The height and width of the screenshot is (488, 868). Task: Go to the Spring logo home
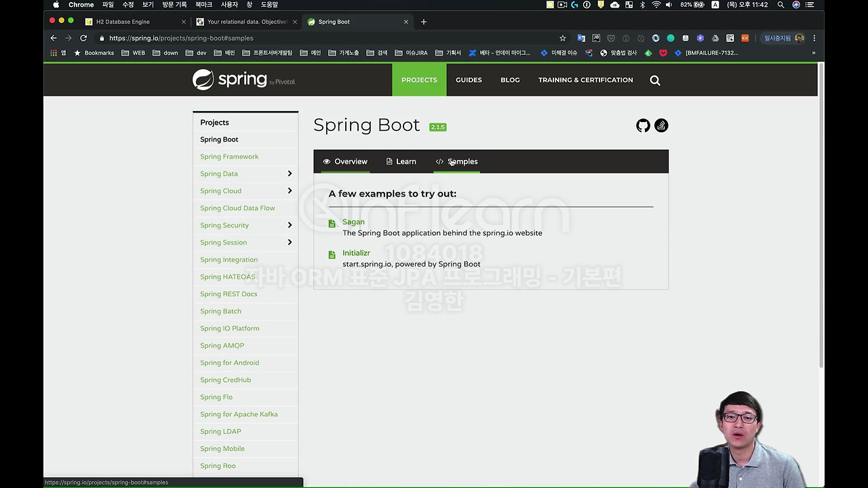[x=243, y=80]
